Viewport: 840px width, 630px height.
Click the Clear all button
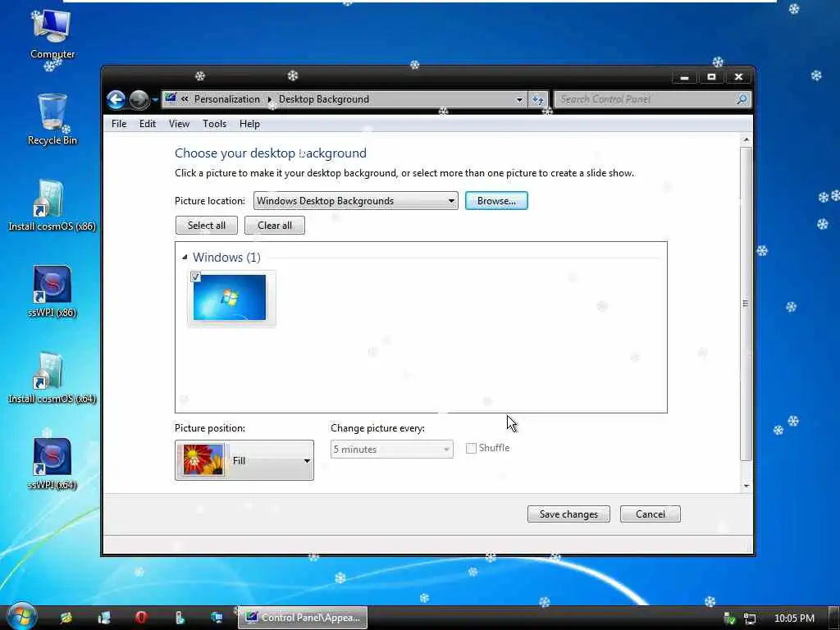[275, 226]
